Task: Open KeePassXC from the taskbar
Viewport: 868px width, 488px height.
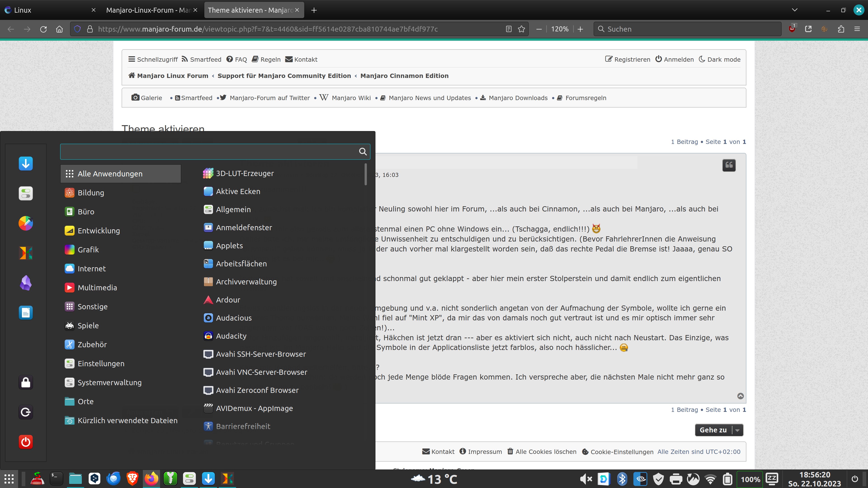Action: (170, 479)
